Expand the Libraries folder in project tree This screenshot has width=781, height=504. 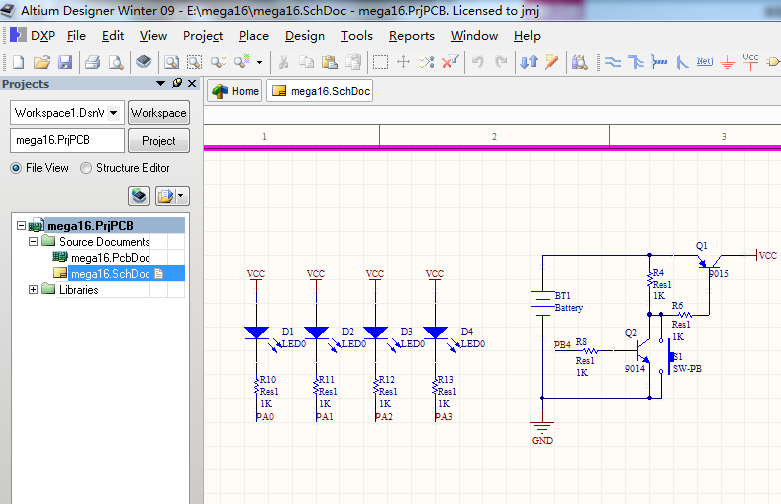[x=34, y=290]
